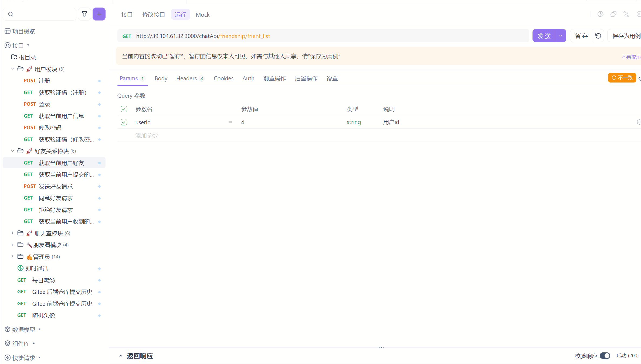Image resolution: width=641 pixels, height=364 pixels.
Task: Click the 保存为用例 button
Action: 624,36
